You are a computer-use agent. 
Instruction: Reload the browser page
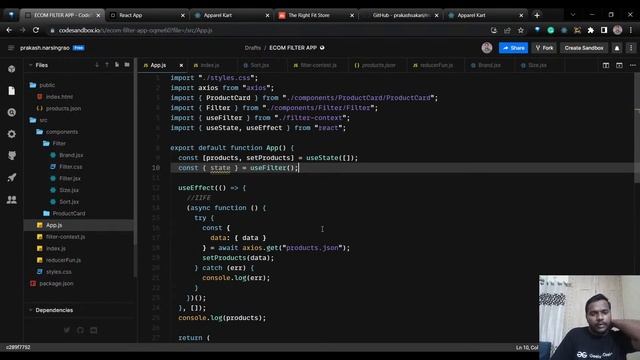[x=36, y=30]
